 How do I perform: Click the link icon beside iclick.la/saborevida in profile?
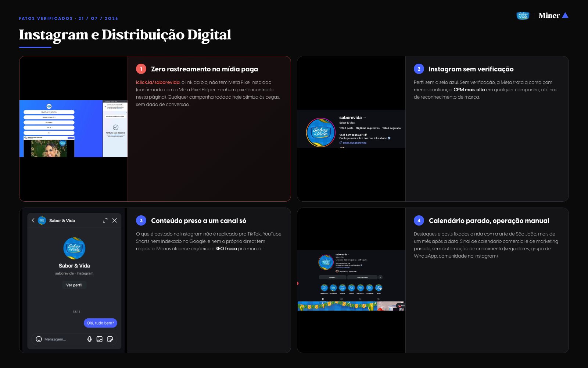(x=341, y=143)
